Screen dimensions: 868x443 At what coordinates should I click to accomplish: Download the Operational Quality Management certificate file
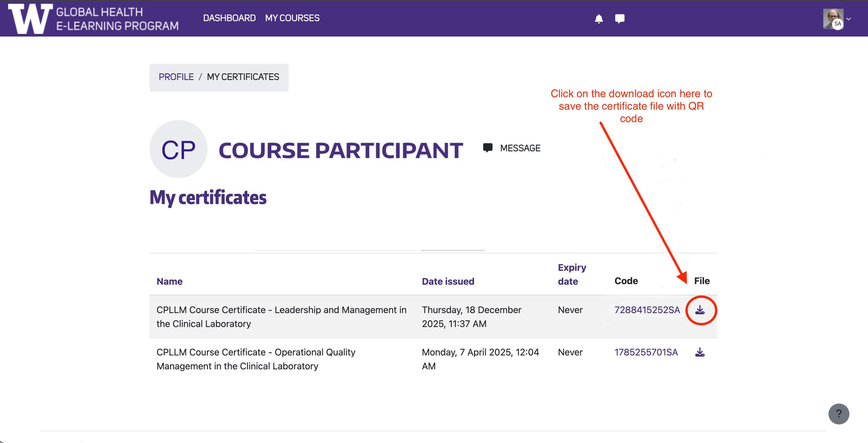tap(700, 352)
